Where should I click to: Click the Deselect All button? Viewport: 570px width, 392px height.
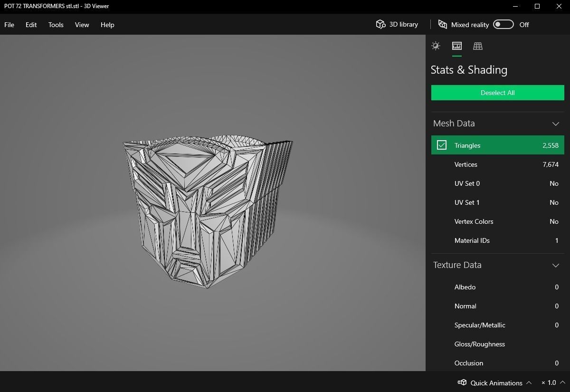click(497, 93)
